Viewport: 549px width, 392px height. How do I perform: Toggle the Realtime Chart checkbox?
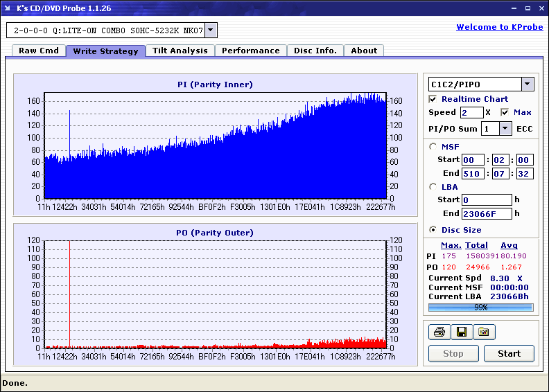click(433, 100)
